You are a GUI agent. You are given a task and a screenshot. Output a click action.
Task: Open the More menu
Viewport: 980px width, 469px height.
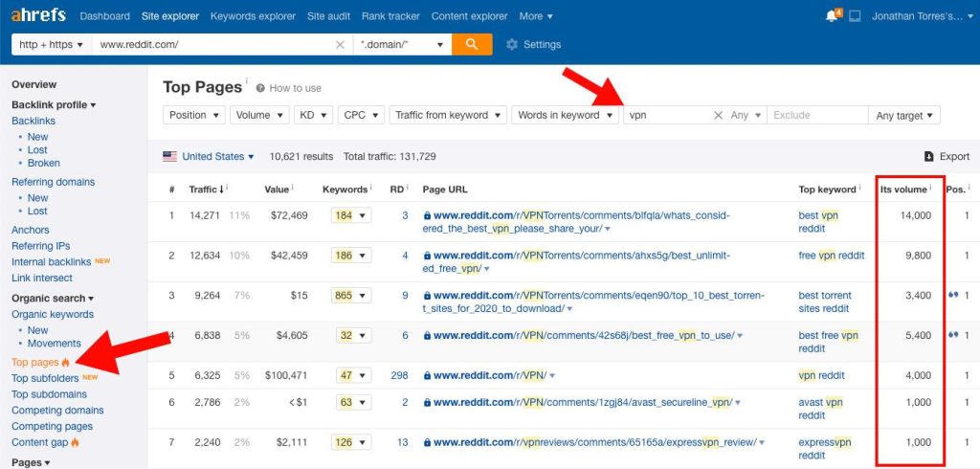point(536,16)
